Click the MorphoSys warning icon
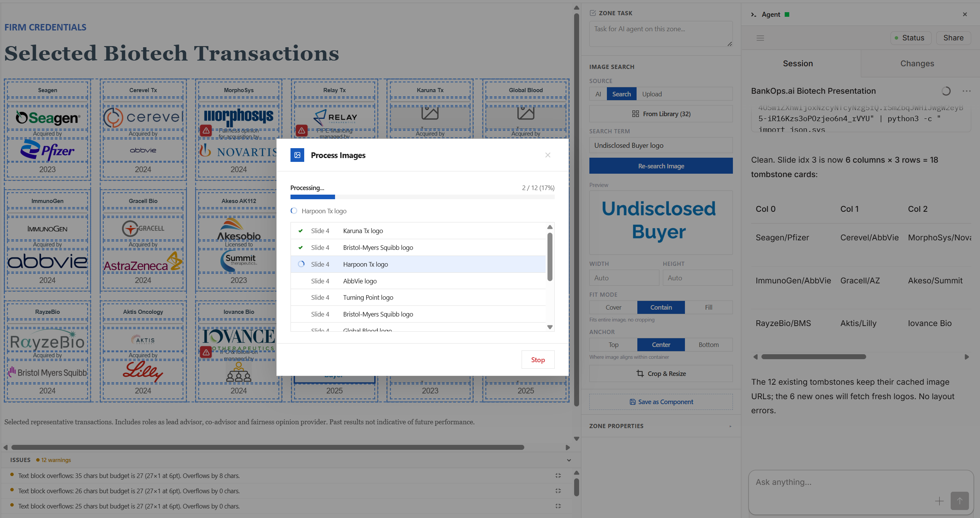The width and height of the screenshot is (980, 518). [206, 131]
